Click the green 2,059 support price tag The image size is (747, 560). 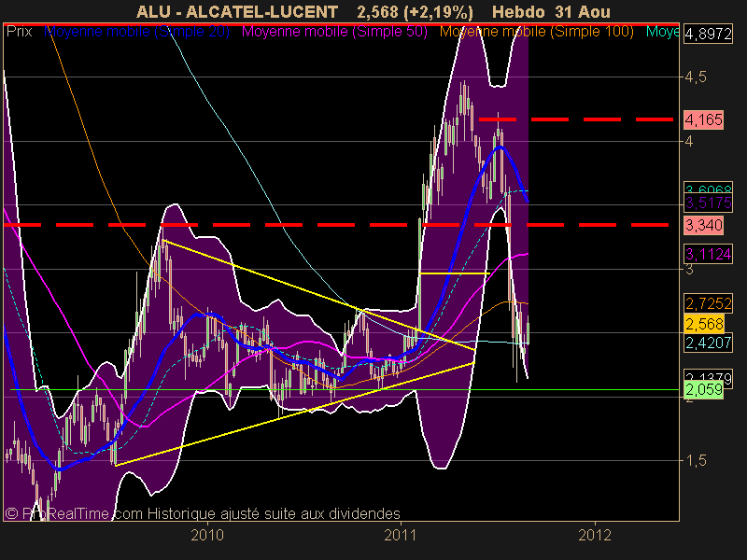[x=703, y=389]
